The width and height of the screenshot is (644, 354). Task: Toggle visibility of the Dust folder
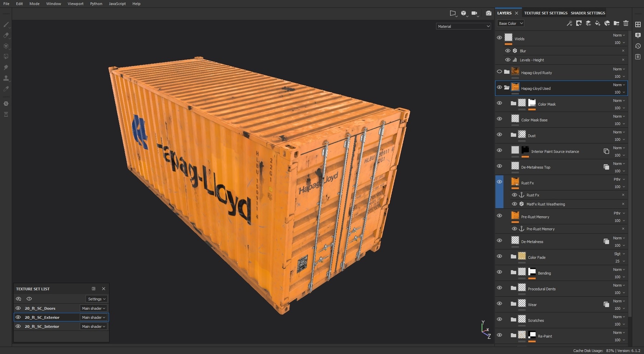(499, 134)
